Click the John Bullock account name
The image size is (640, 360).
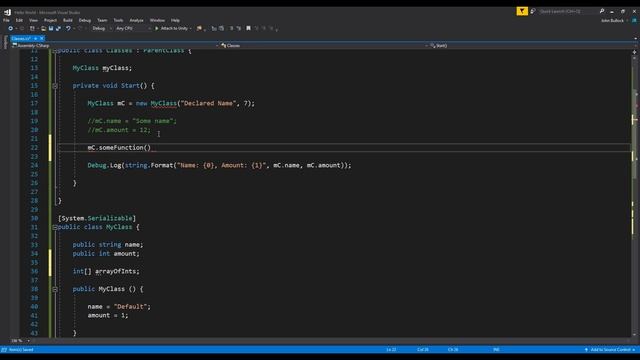click(612, 20)
